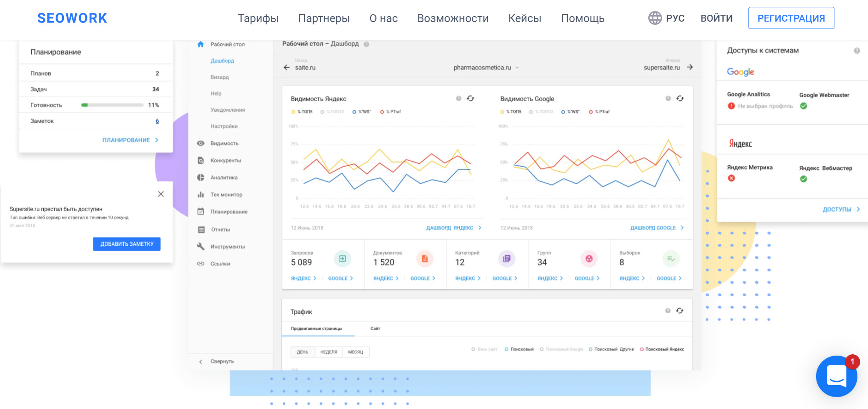The image size is (868, 409).
Task: Click the globe language icon
Action: coord(655,18)
